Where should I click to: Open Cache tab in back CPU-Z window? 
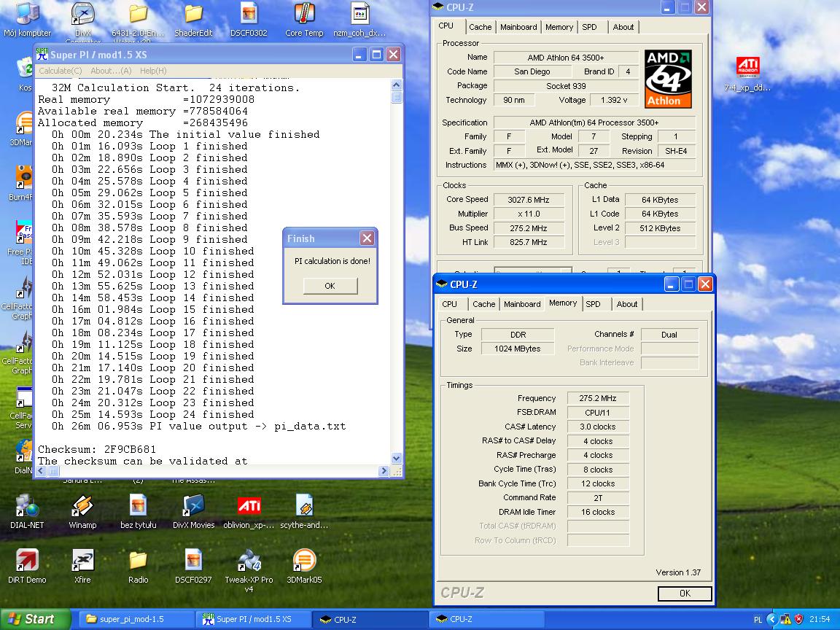480,27
